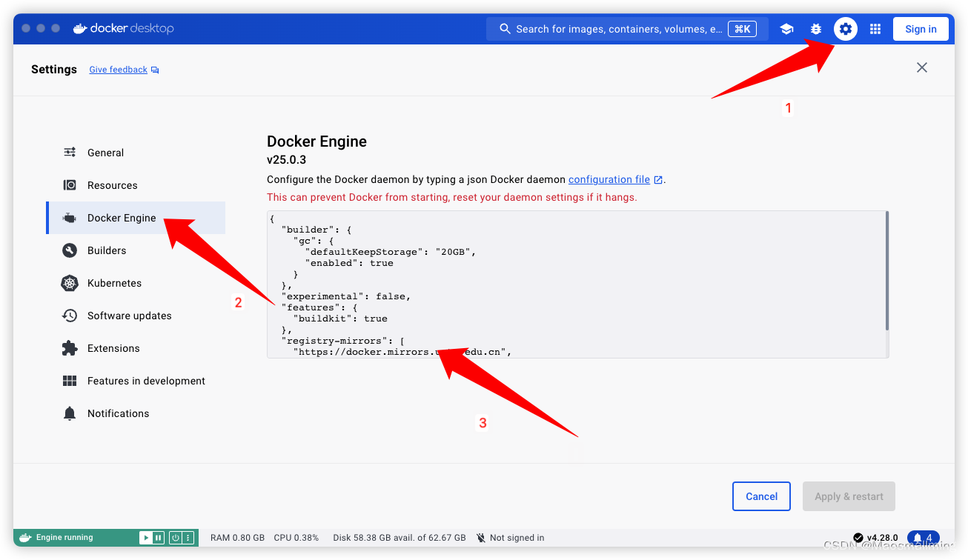Viewport: 968px width, 560px height.
Task: Select the Resources settings tab
Action: [x=136, y=185]
